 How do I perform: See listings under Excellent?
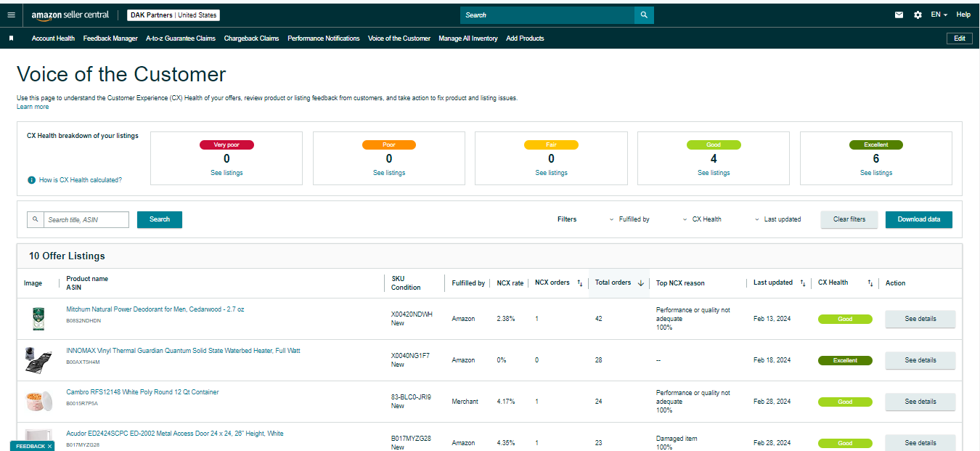point(876,173)
